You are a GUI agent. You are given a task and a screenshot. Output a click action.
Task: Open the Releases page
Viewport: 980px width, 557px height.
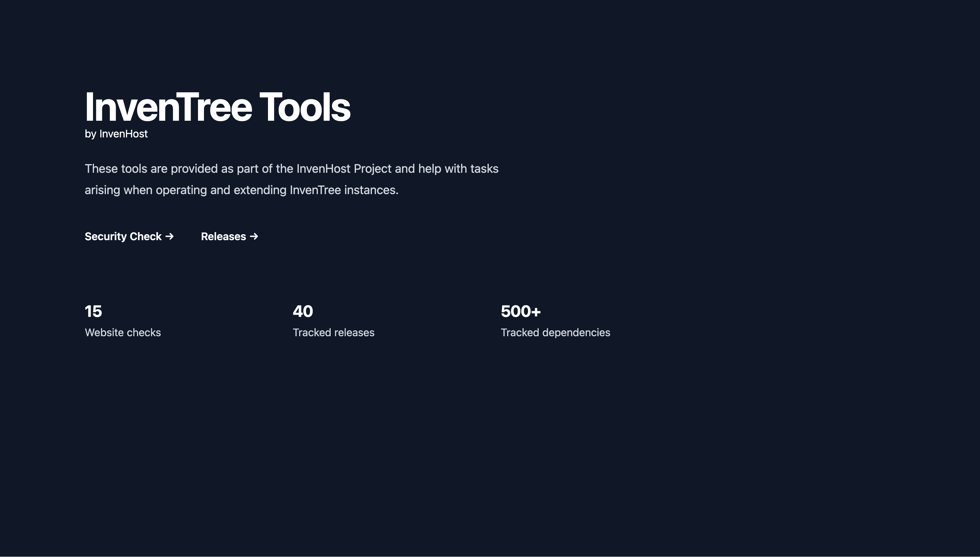coord(224,236)
